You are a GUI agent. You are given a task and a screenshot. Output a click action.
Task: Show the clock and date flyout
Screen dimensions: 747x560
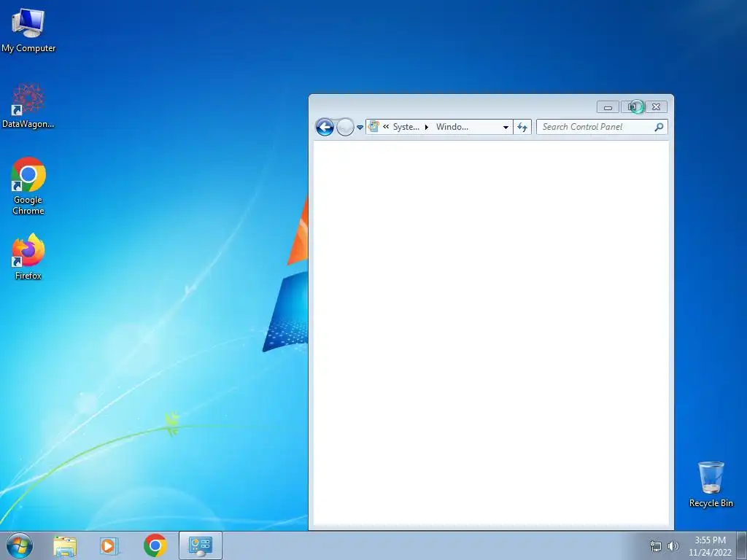point(710,546)
